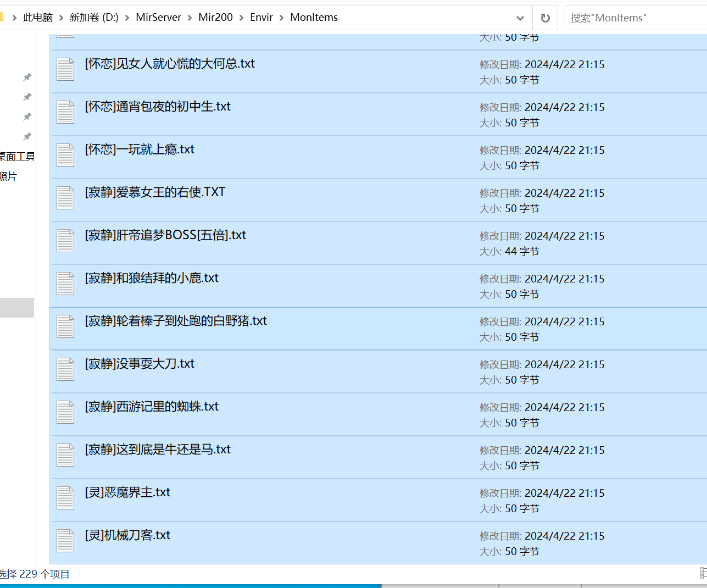
Task: Click the search MonItems input field
Action: coord(637,18)
